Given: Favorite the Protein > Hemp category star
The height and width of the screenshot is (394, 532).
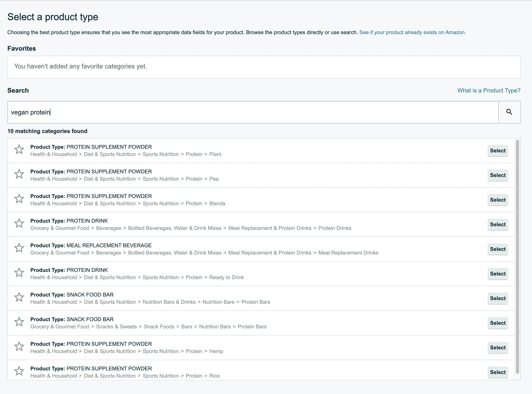Looking at the screenshot, I should tap(19, 347).
